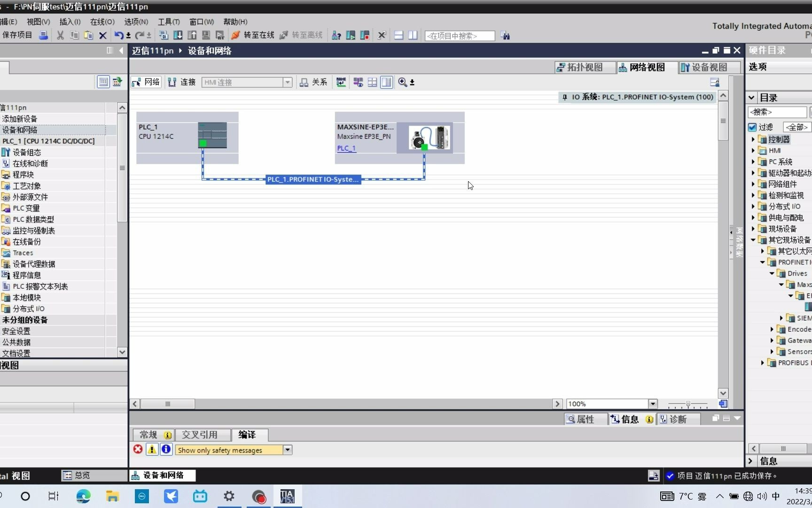Select 添加新设备 in project tree
This screenshot has height=508, width=812.
click(20, 119)
